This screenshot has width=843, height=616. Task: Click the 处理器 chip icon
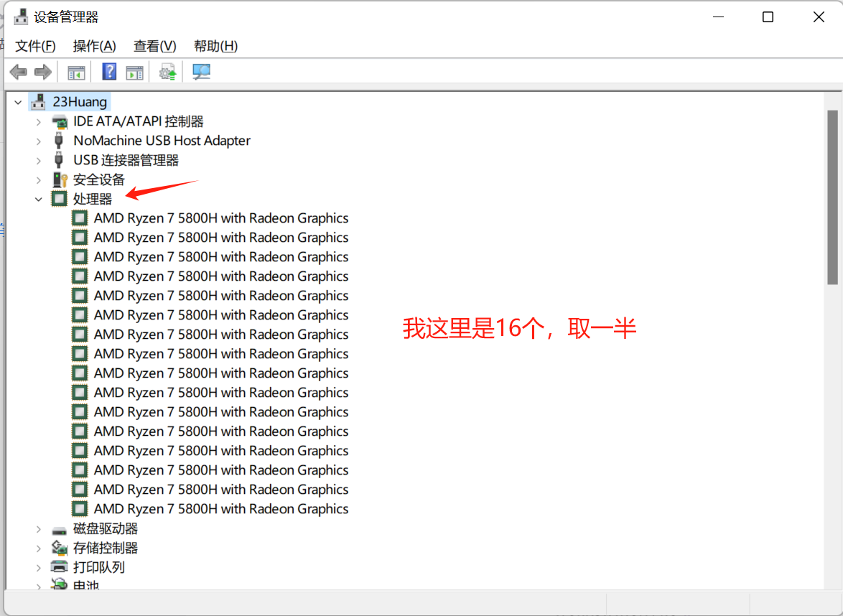point(59,199)
